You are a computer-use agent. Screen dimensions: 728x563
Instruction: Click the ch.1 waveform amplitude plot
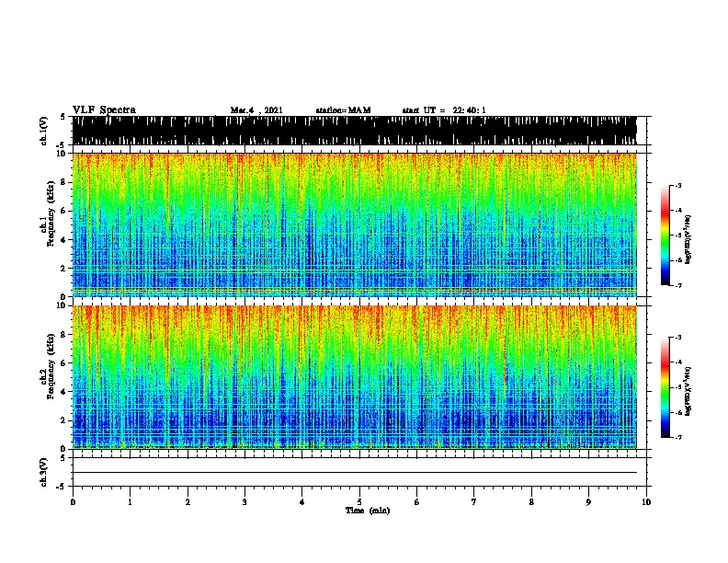[x=355, y=131]
